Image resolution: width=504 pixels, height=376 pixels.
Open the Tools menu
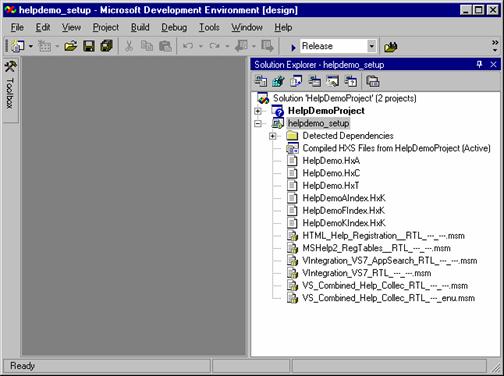[x=209, y=27]
